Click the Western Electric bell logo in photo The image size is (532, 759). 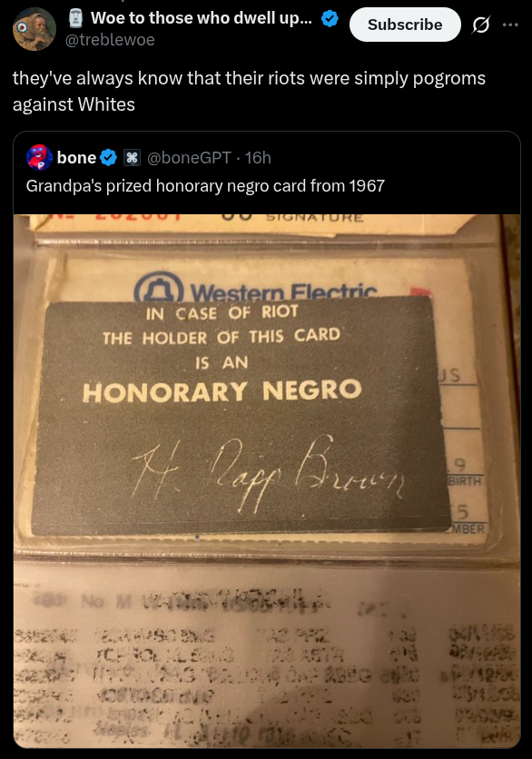159,288
